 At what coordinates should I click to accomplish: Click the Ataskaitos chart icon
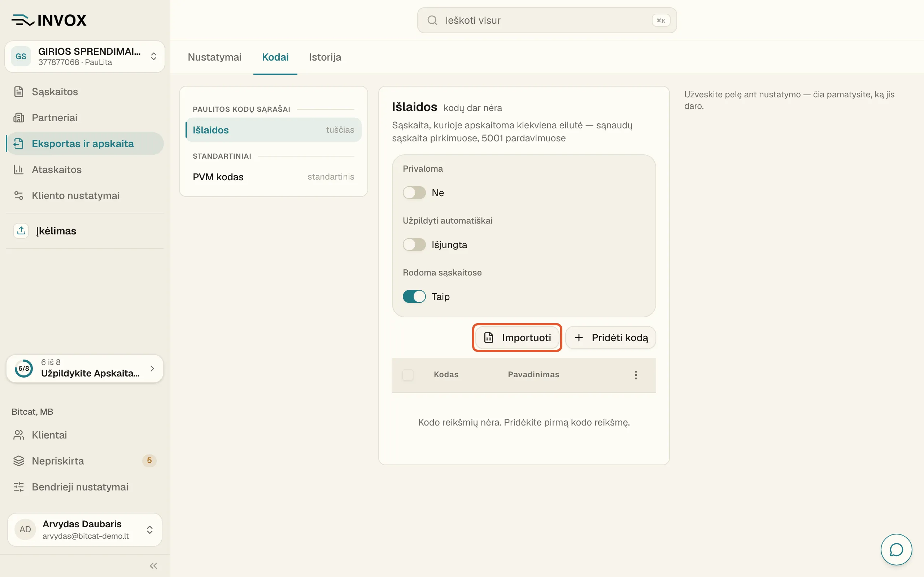click(x=18, y=169)
